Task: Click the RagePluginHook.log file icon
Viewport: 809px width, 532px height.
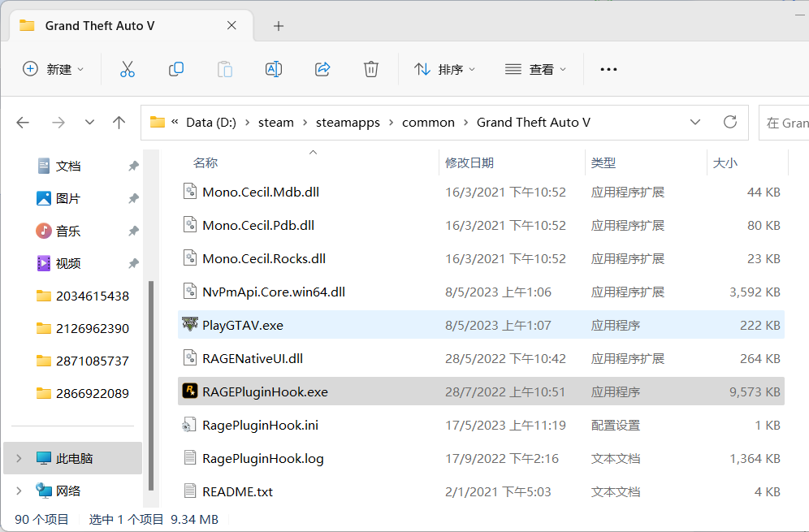Action: [190, 458]
